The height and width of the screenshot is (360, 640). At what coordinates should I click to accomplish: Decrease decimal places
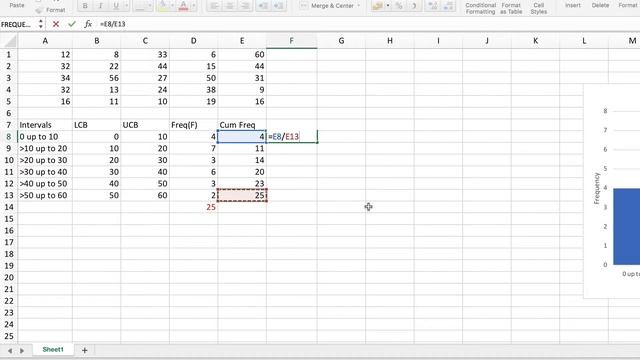448,6
